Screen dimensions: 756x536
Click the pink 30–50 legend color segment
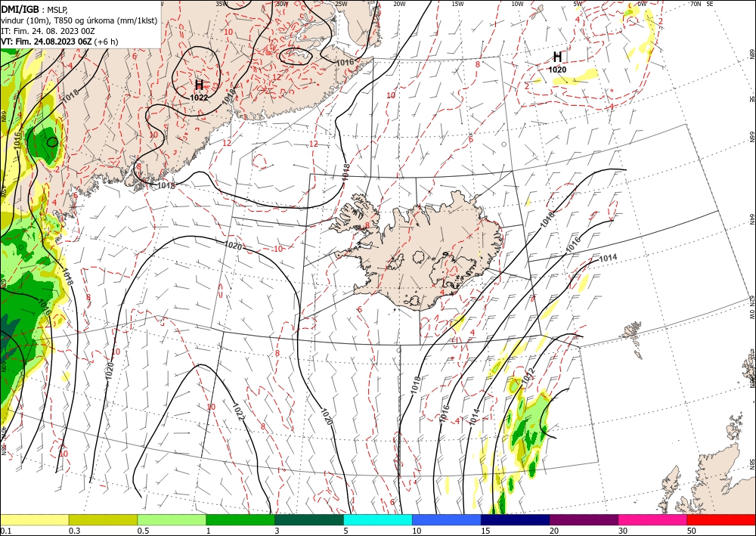pos(653,519)
